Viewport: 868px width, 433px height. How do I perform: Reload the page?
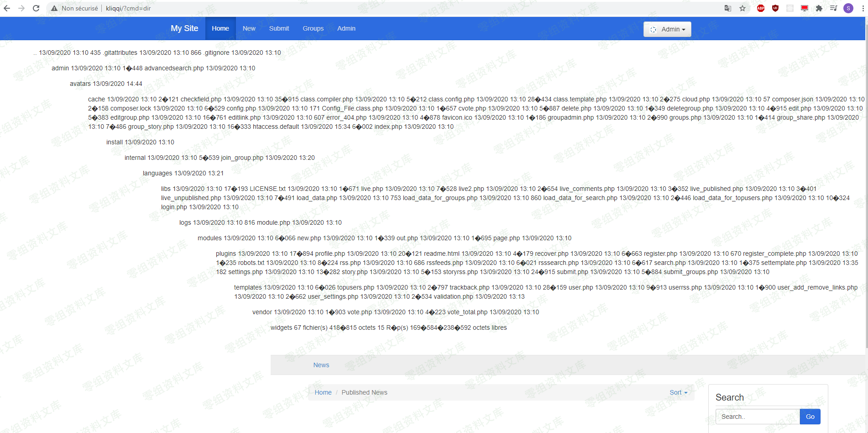pyautogui.click(x=36, y=8)
